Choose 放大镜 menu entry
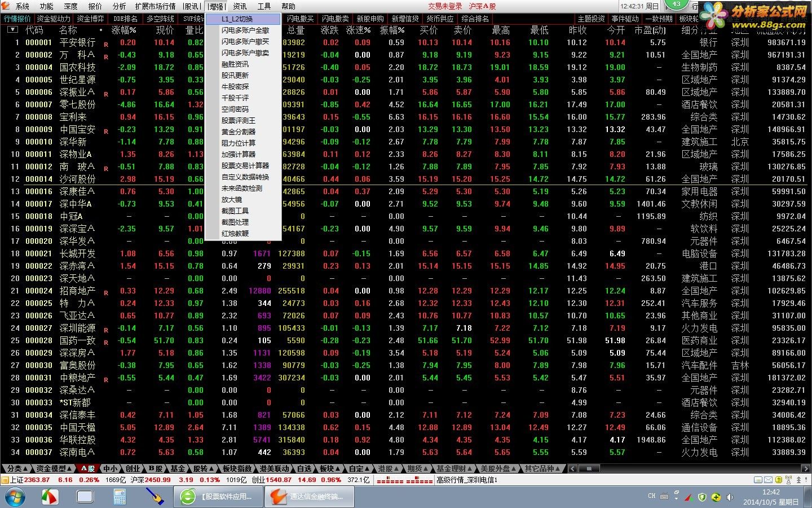This screenshot has width=812, height=508. 243,199
